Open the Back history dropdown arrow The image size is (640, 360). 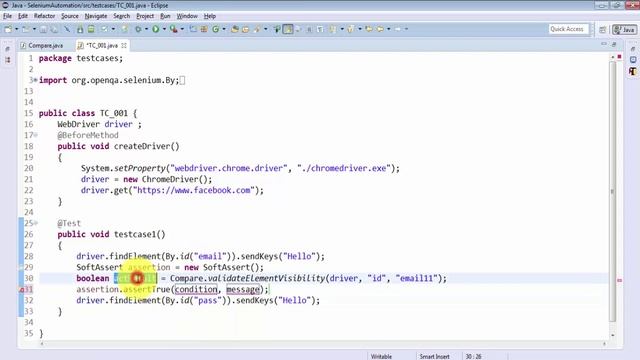tap(389, 29)
